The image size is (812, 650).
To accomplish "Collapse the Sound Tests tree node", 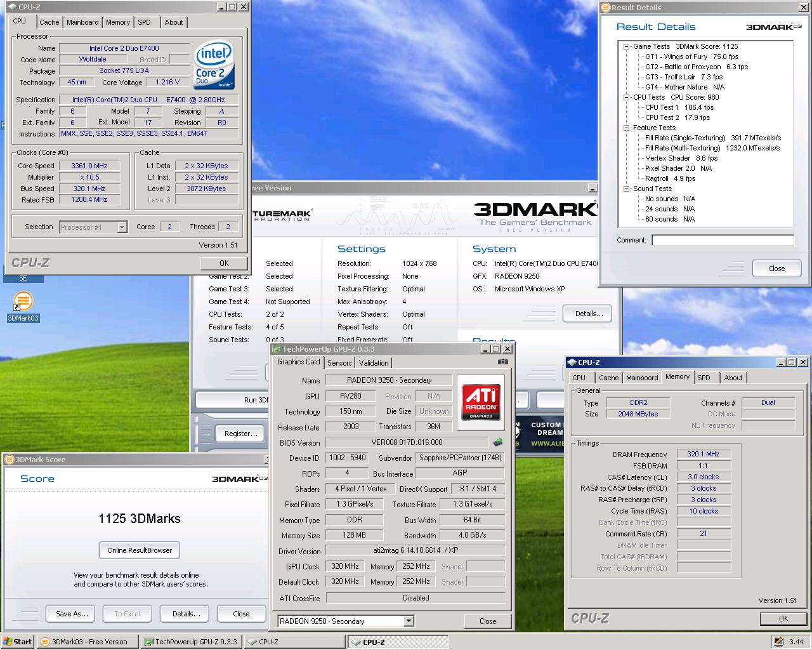I will click(x=627, y=189).
